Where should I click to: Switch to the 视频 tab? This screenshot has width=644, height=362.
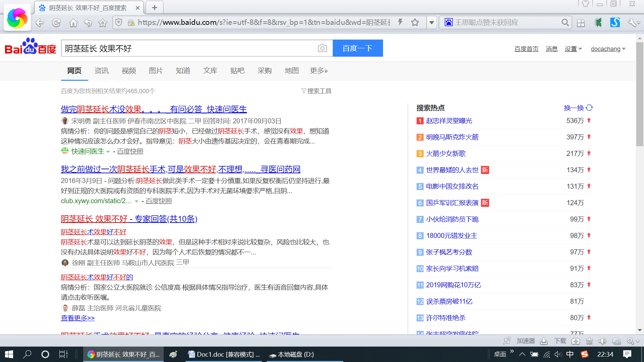(x=129, y=71)
